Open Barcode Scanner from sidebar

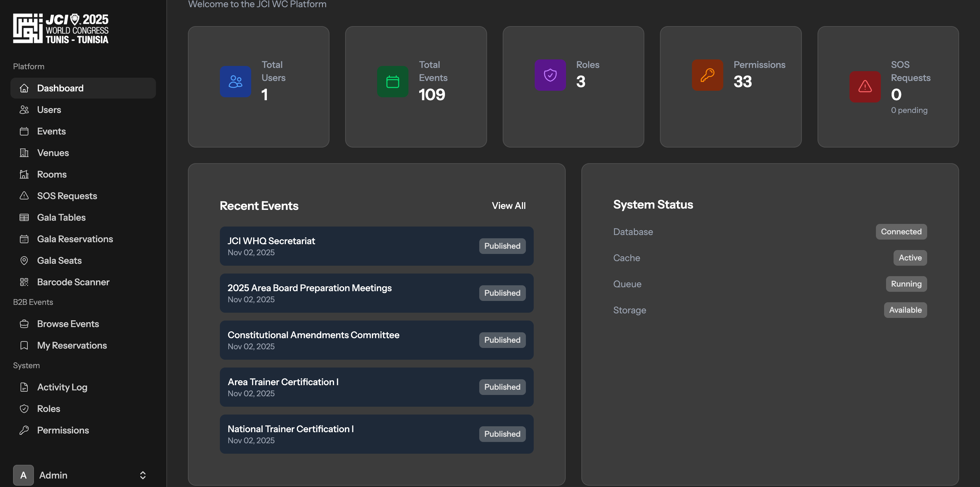[x=83, y=282]
